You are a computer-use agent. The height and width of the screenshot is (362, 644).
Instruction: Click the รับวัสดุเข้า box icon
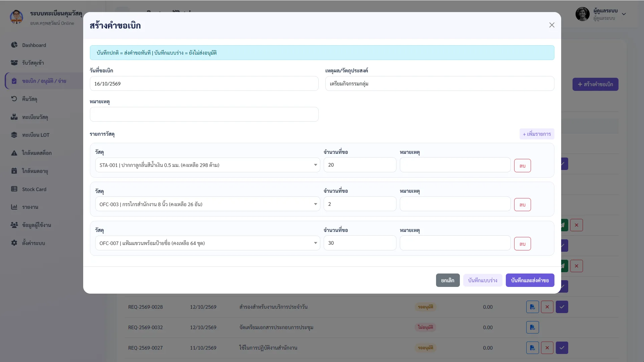(14, 63)
